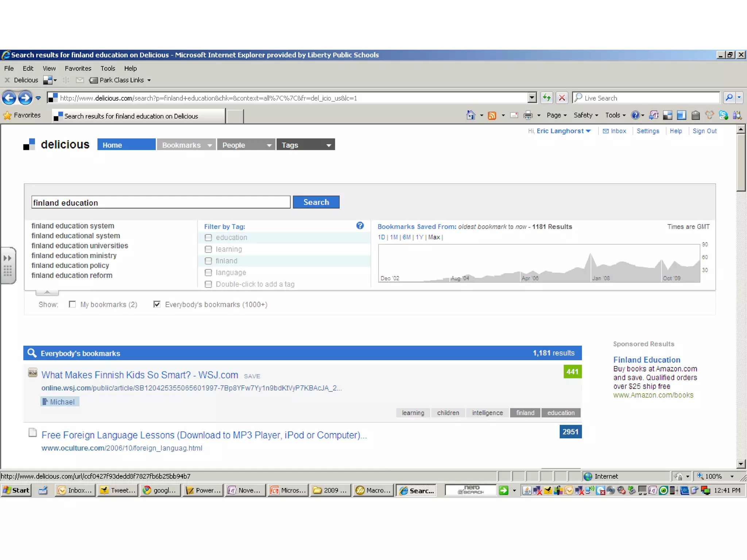Enable the My bookmarks checkbox
Viewport: 747px width, 560px height.
point(73,304)
